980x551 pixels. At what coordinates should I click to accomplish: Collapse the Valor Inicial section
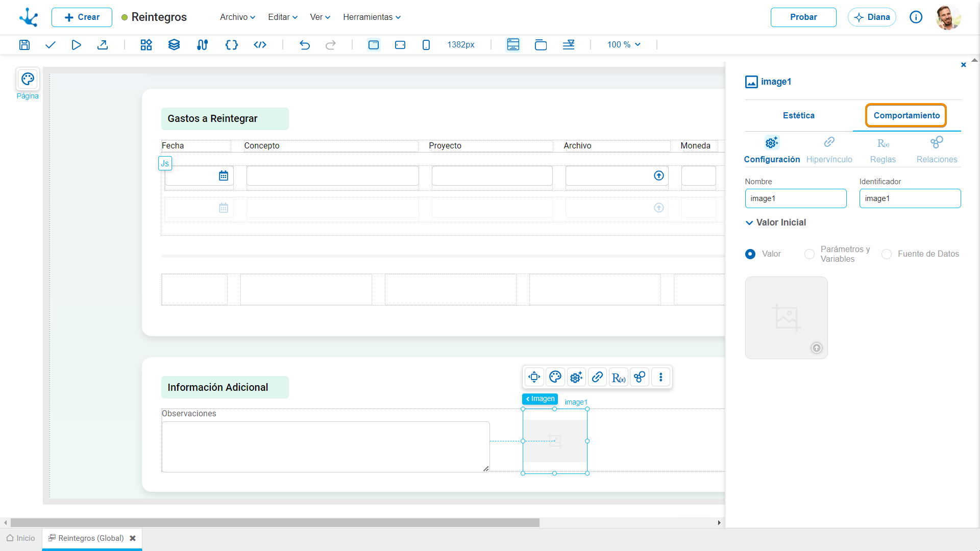(x=749, y=223)
